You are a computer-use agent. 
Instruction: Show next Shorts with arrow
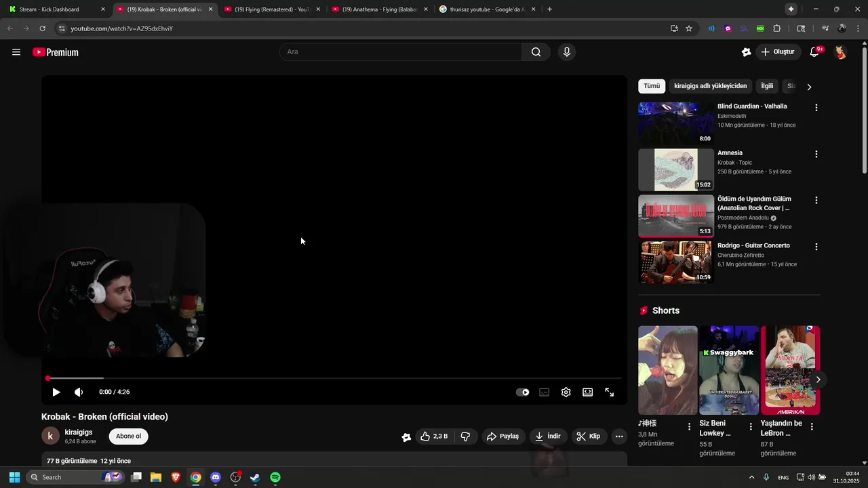(x=818, y=380)
